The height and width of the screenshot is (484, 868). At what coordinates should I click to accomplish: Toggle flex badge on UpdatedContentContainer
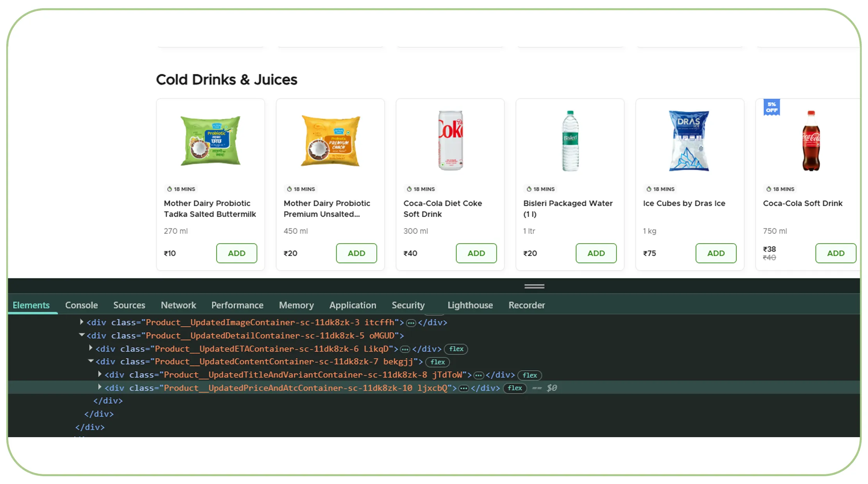pyautogui.click(x=437, y=362)
